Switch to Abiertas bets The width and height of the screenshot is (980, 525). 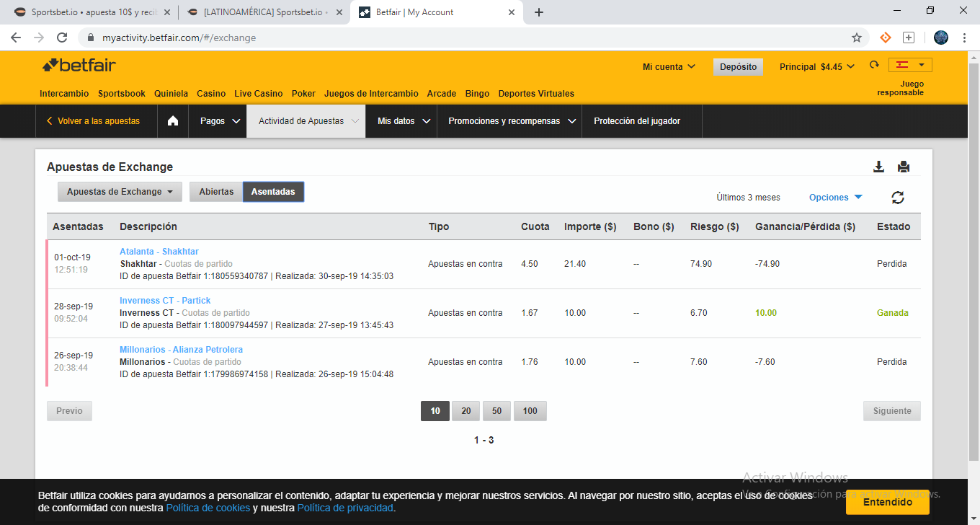(x=216, y=192)
